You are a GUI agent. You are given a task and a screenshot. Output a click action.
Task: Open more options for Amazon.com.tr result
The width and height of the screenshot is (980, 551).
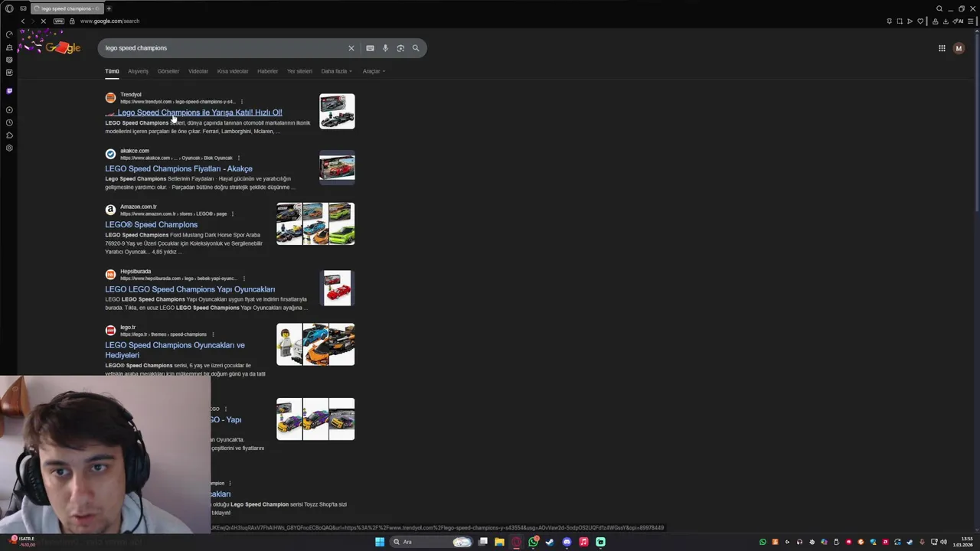[x=233, y=214]
